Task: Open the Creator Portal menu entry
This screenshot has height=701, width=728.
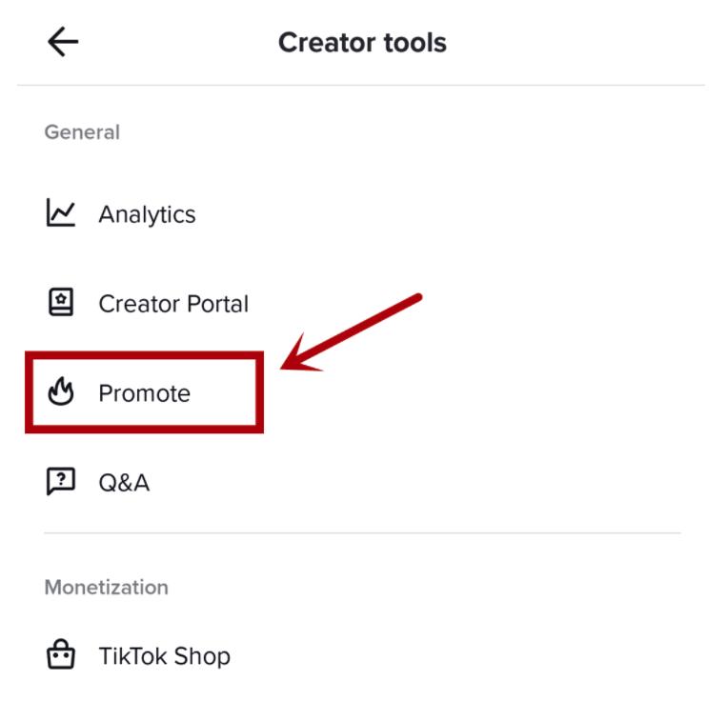Action: pyautogui.click(x=173, y=304)
